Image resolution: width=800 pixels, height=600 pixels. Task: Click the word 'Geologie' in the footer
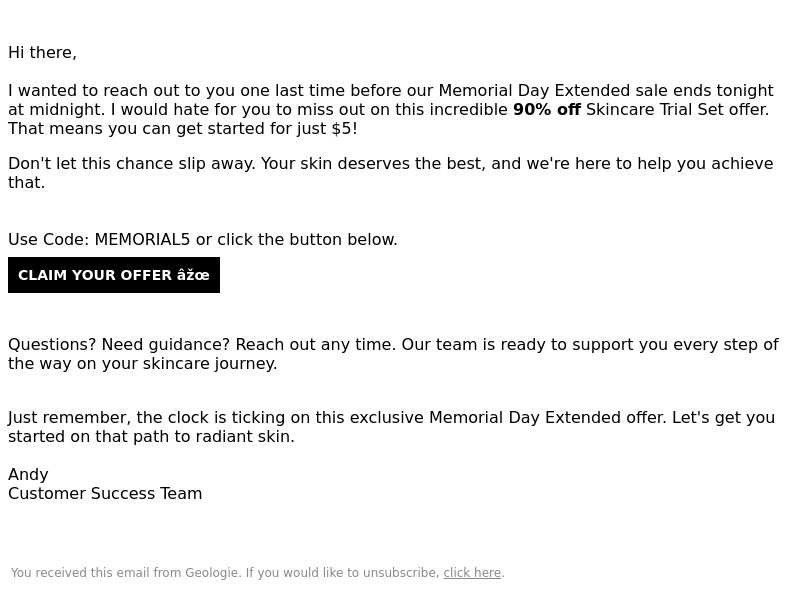(211, 573)
